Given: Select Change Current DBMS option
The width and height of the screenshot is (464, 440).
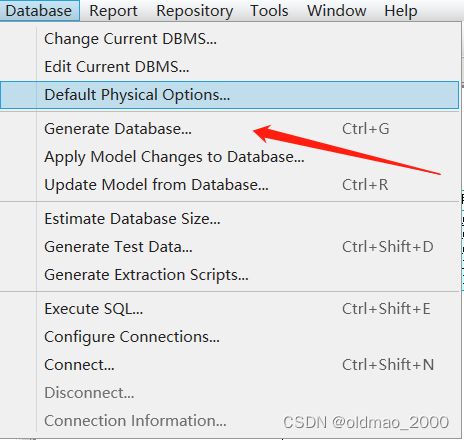Looking at the screenshot, I should (x=230, y=39).
